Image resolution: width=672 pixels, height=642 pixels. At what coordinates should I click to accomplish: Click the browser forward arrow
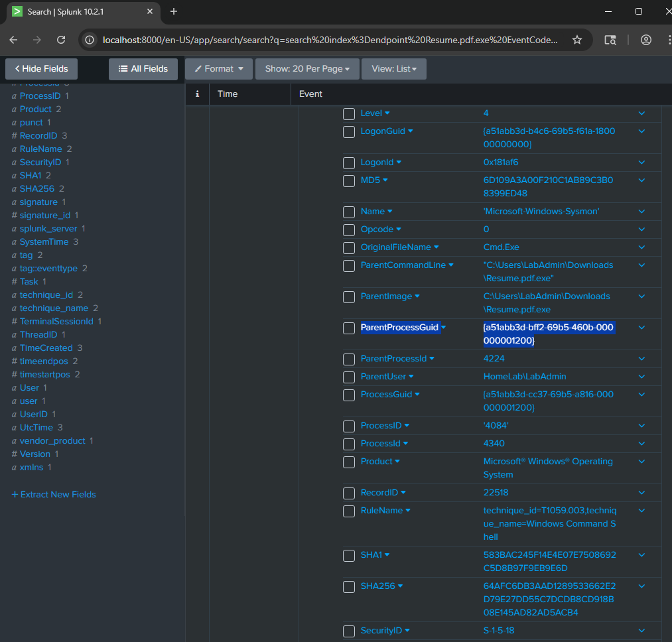click(x=37, y=40)
